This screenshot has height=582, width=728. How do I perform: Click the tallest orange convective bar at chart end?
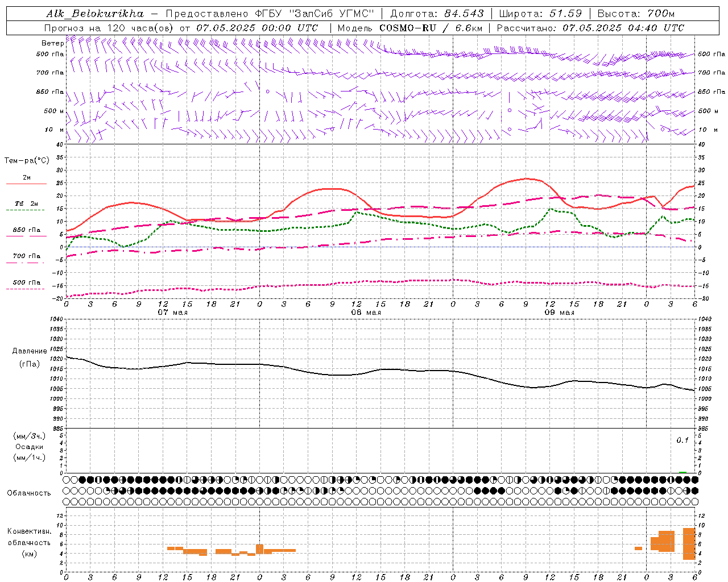pos(689,544)
